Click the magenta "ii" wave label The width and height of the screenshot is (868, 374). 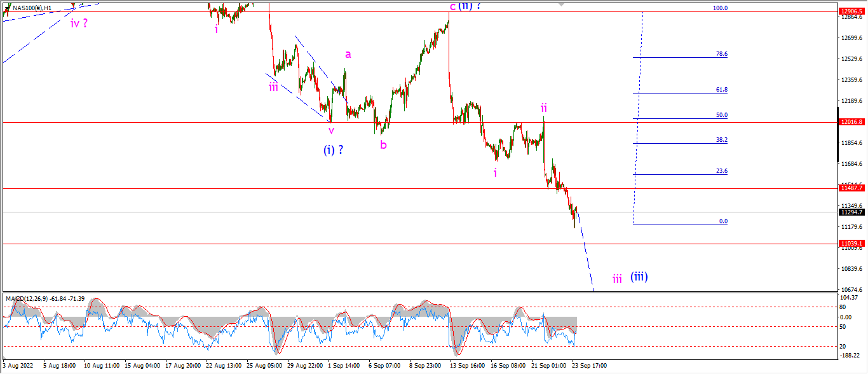click(x=545, y=107)
